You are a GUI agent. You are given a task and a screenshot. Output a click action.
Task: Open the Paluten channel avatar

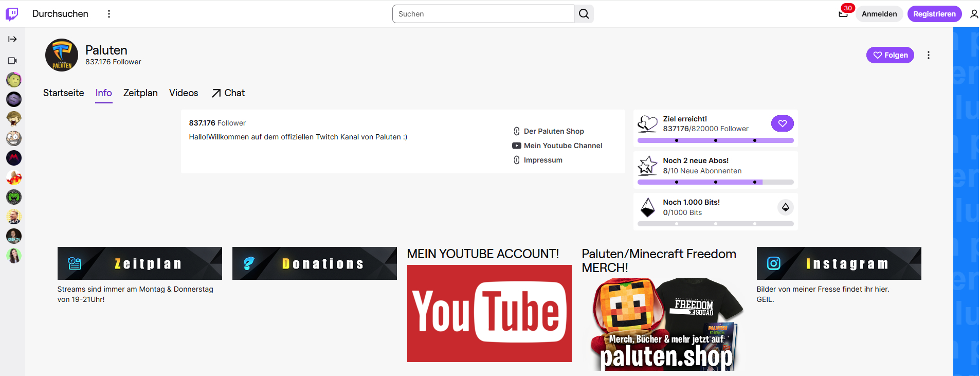[x=62, y=55]
